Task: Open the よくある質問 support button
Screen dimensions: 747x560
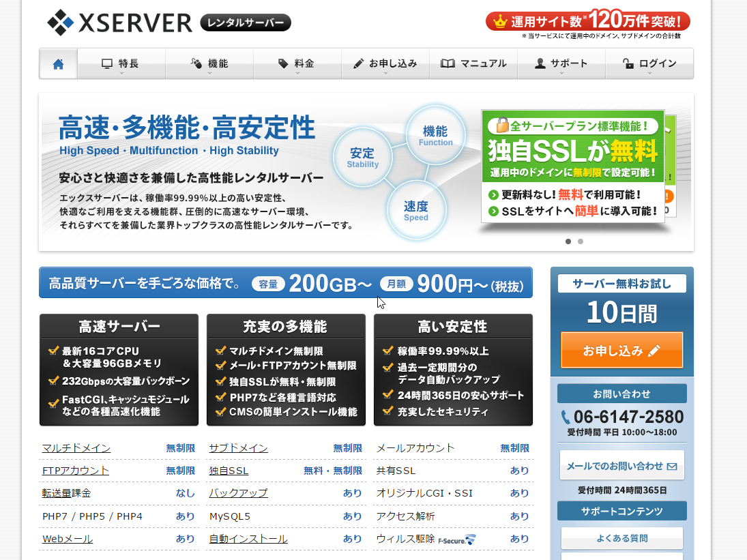Action: (x=621, y=538)
